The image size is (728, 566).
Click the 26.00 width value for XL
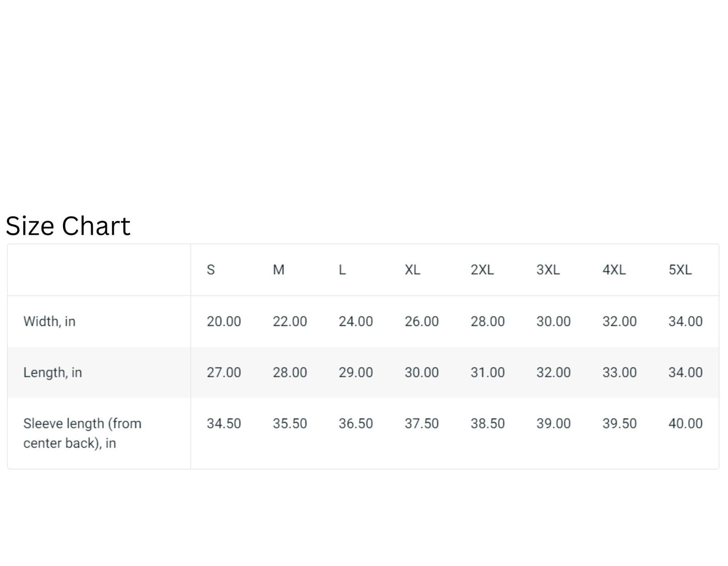point(422,321)
